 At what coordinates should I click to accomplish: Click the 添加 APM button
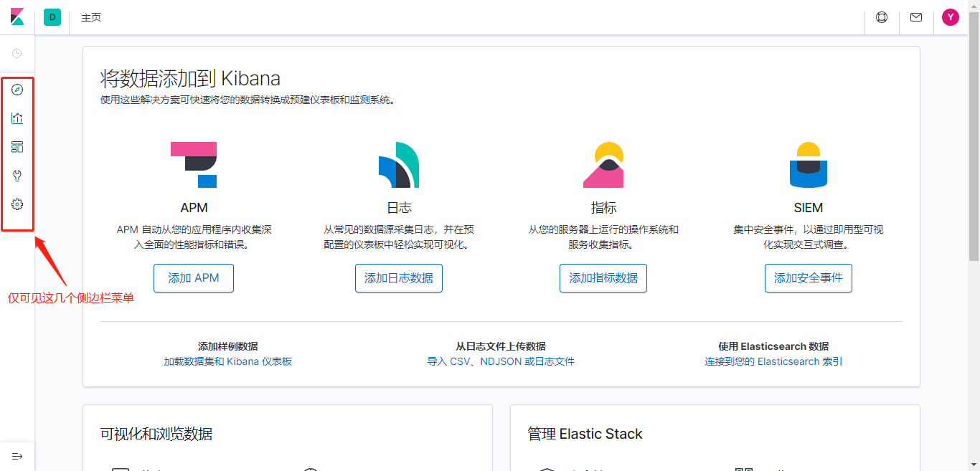(x=194, y=278)
